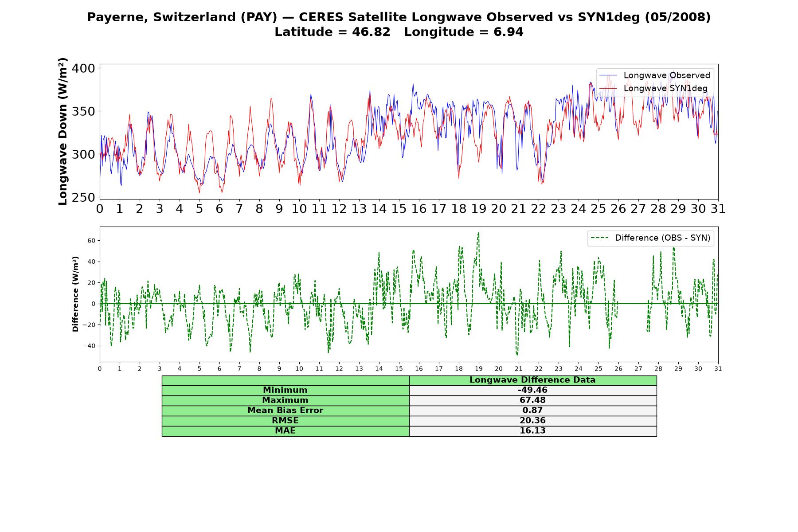Viewport: 798px width, 532px height.
Task: Click the red line sample in legend
Action: click(x=608, y=88)
